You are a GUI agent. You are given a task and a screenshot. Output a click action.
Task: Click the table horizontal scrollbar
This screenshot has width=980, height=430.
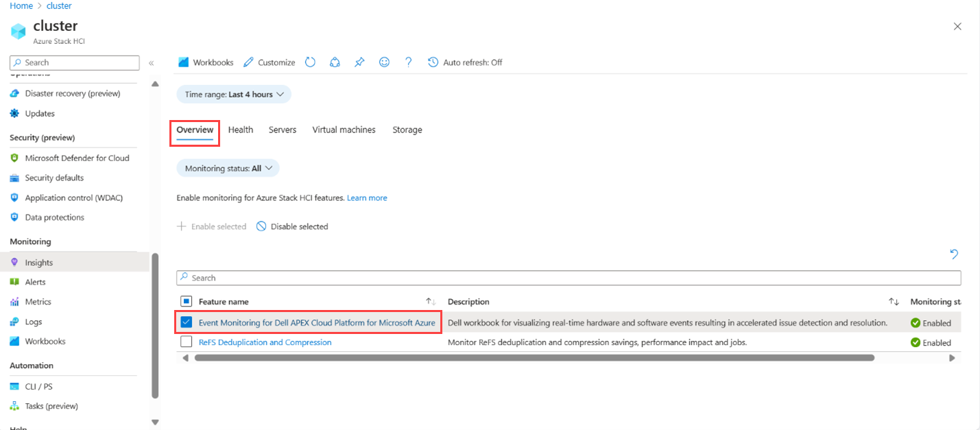click(534, 357)
